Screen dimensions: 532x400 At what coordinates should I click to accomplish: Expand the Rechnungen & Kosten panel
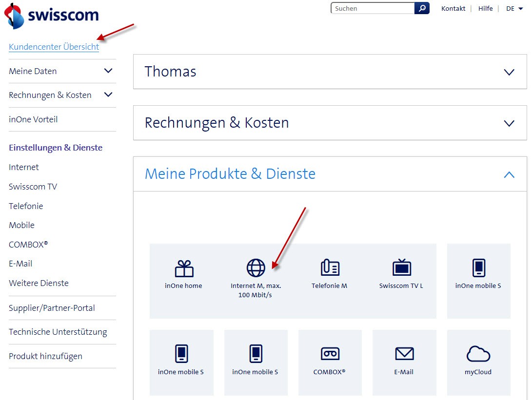509,123
